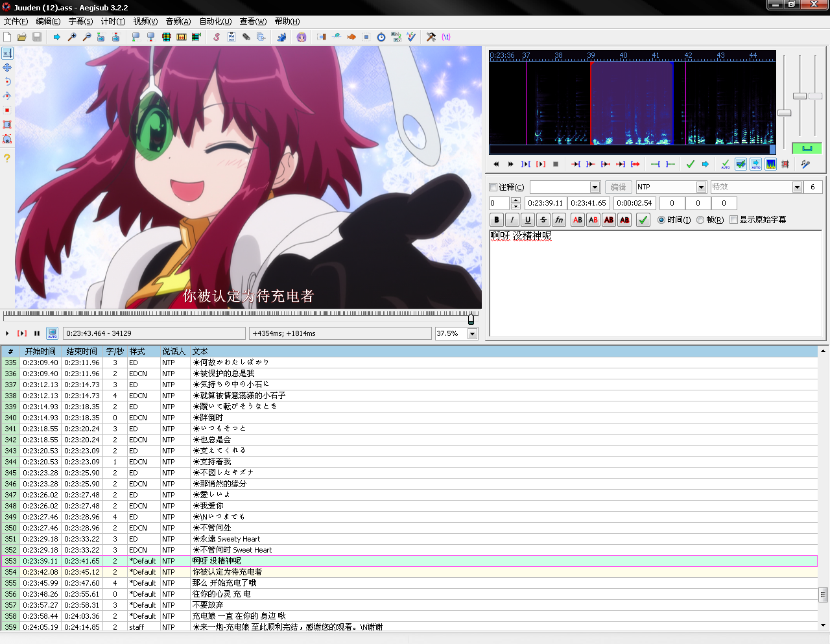Play previous audio line
This screenshot has height=644, width=830.
click(x=496, y=164)
